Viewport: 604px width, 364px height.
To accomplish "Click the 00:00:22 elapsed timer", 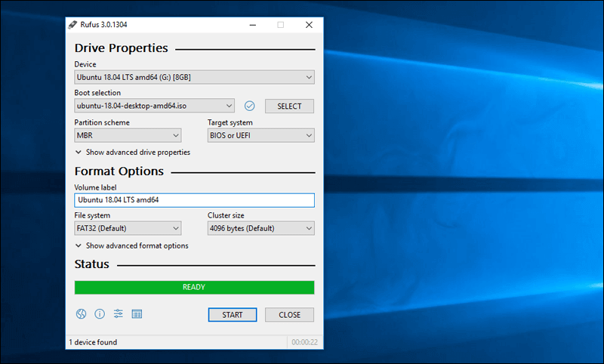I will click(304, 342).
